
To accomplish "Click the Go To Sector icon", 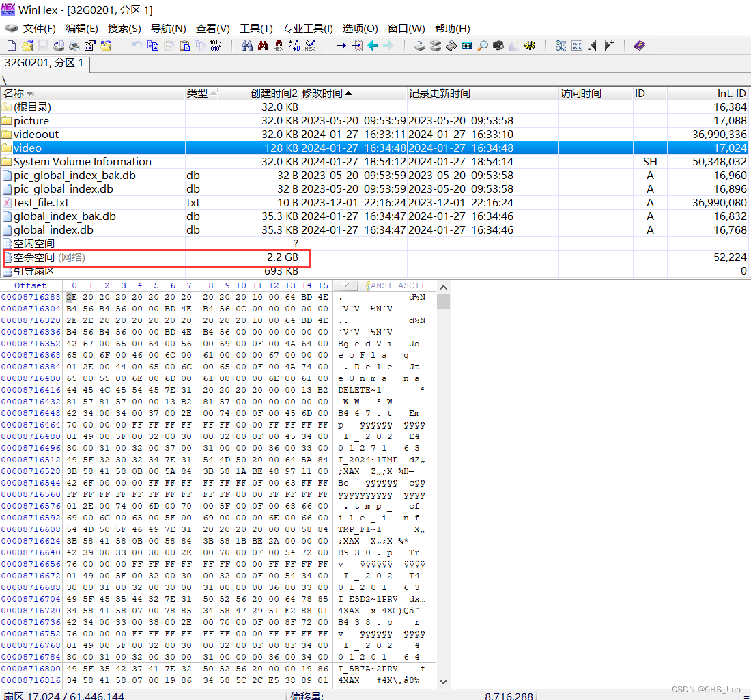I will click(x=357, y=46).
